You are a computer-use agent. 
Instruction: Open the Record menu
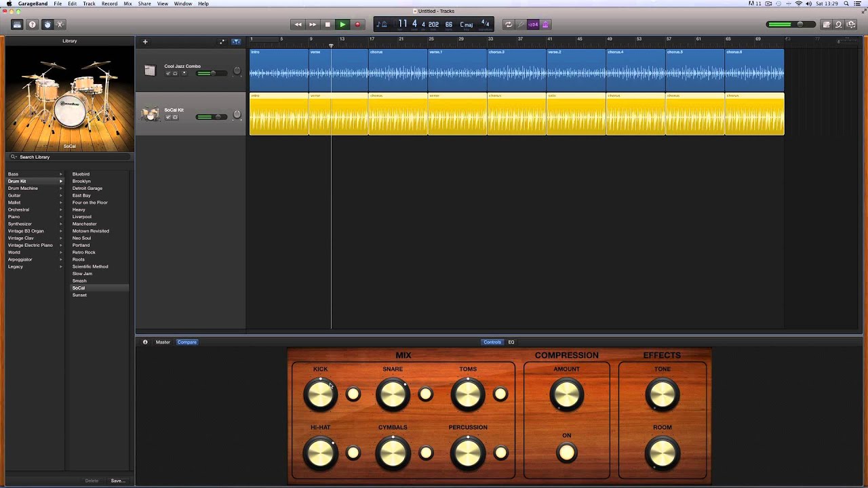click(x=109, y=4)
